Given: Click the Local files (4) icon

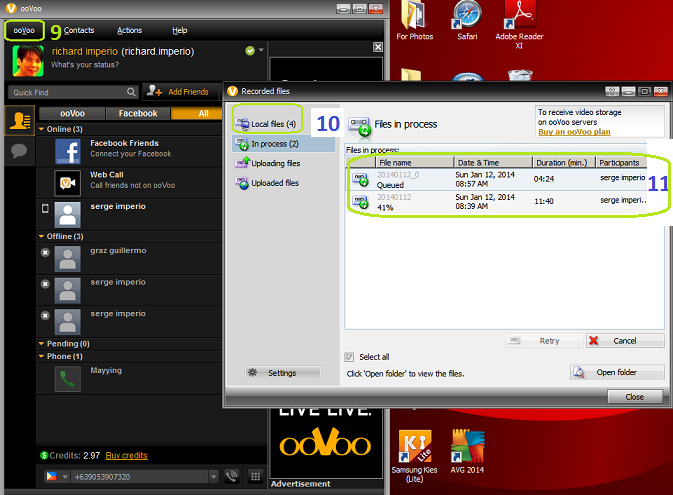Looking at the screenshot, I should click(242, 124).
